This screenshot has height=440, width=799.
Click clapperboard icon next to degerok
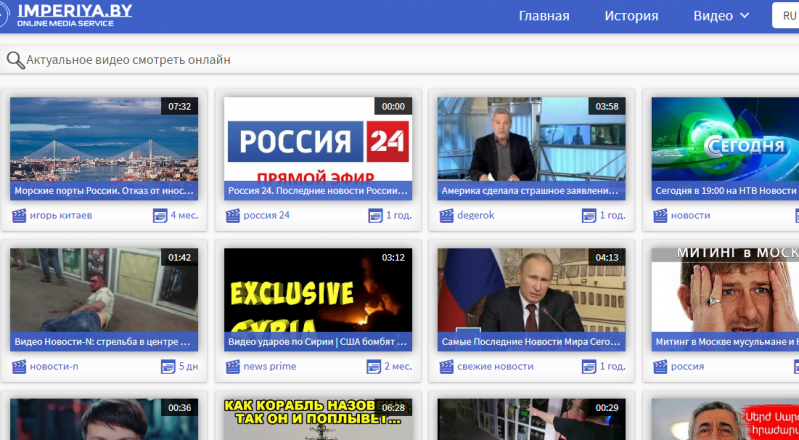click(446, 216)
